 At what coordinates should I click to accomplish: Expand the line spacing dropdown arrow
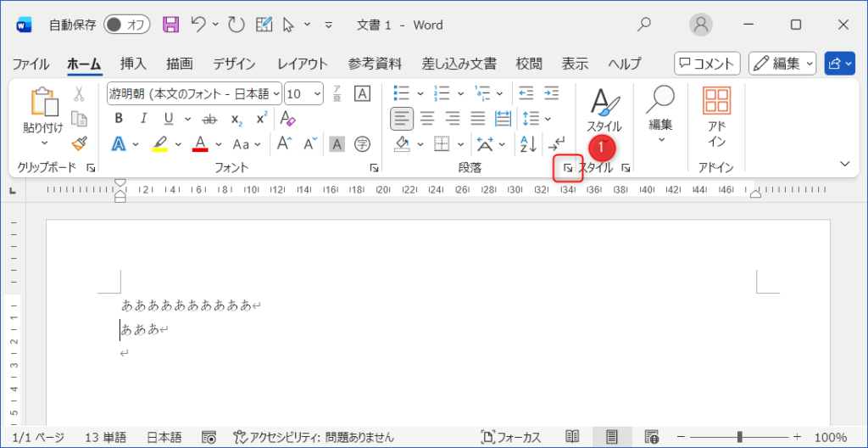click(x=548, y=119)
